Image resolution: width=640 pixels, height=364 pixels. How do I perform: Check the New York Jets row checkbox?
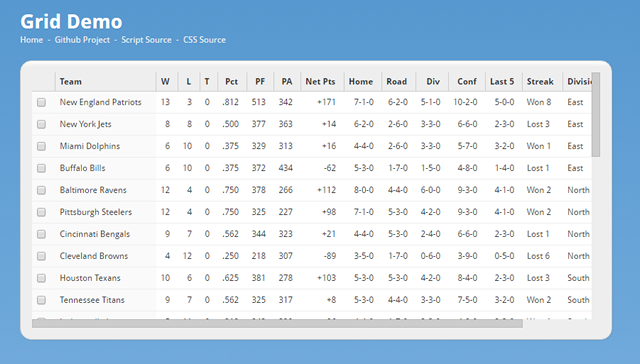tap(41, 124)
